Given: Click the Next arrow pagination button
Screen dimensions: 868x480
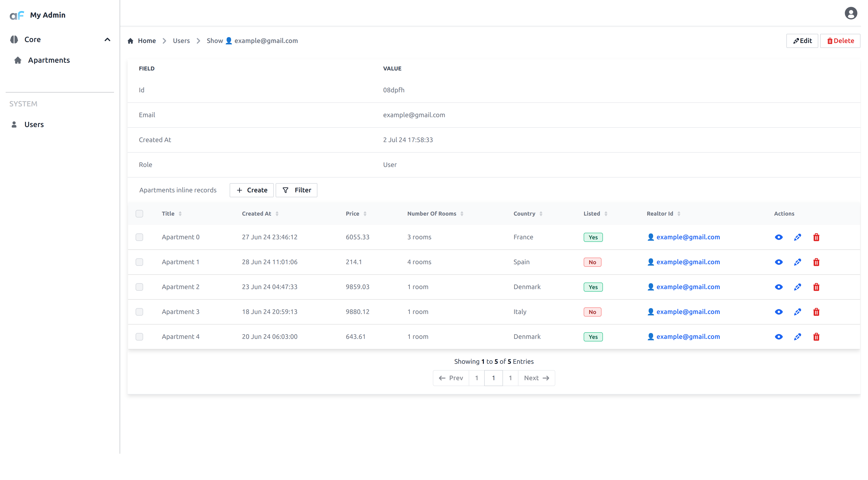Looking at the screenshot, I should [x=537, y=378].
